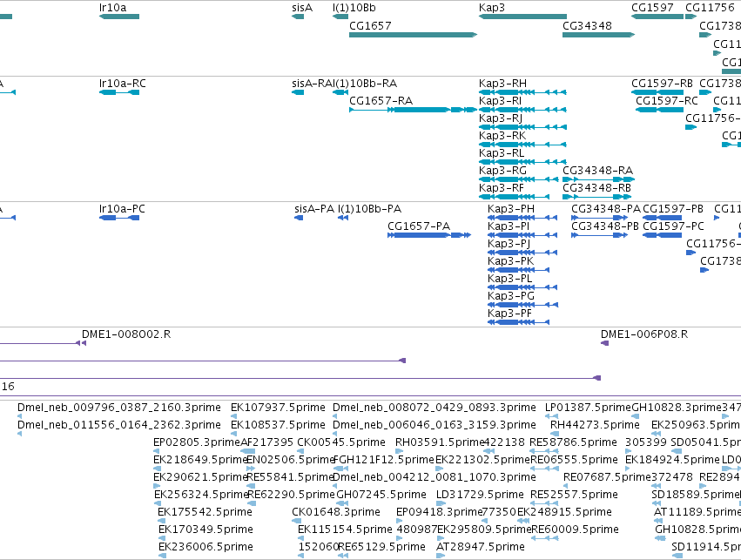The width and height of the screenshot is (741, 560).
Task: Click the CG1597 gene label
Action: (x=652, y=8)
